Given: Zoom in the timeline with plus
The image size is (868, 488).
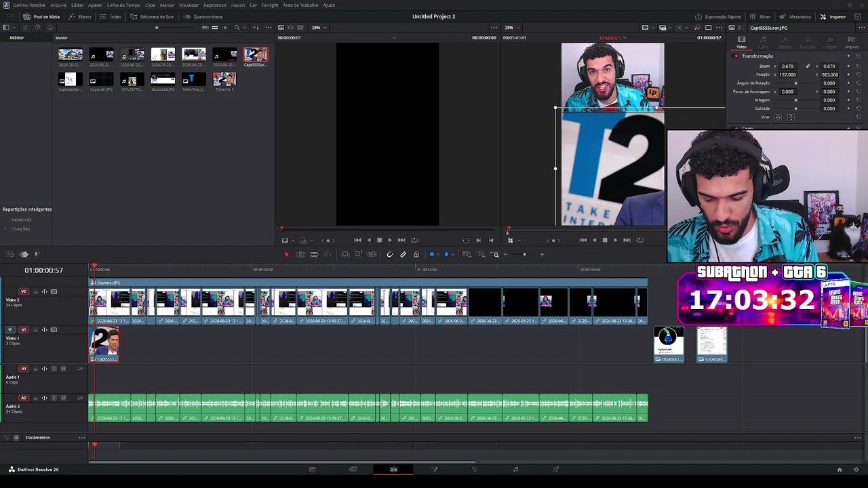Looking at the screenshot, I should [x=542, y=254].
